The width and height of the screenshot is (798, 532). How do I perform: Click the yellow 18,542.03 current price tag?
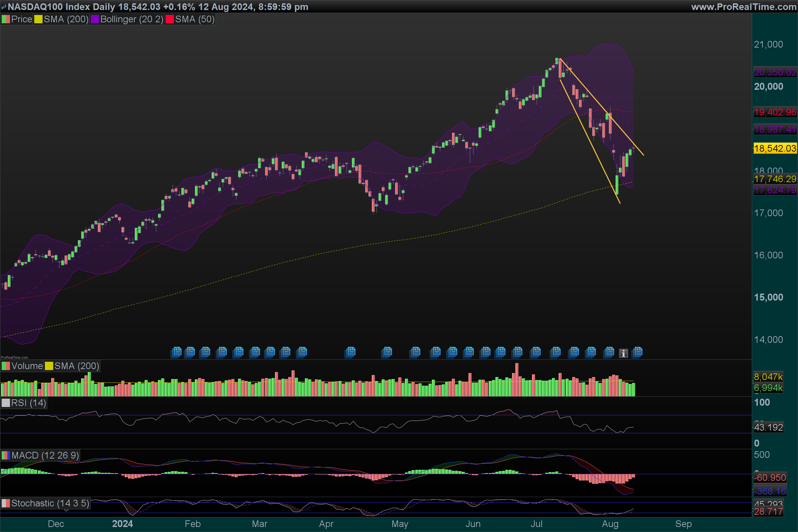point(775,148)
